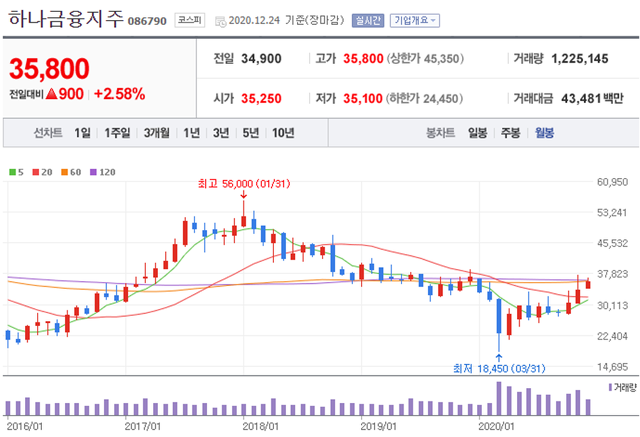Switch to 주봉 candlestick chart
Image resolution: width=640 pixels, height=437 pixels.
pyautogui.click(x=511, y=133)
